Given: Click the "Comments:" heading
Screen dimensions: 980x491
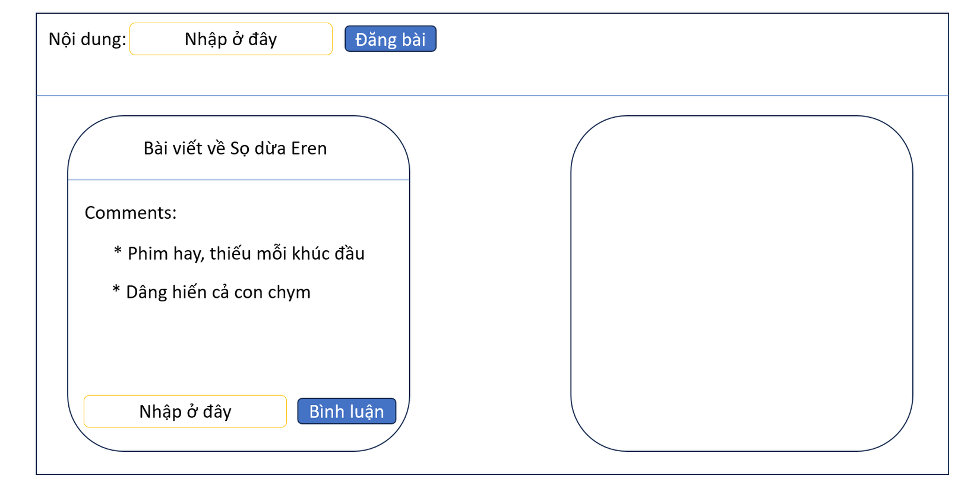Looking at the screenshot, I should (131, 213).
